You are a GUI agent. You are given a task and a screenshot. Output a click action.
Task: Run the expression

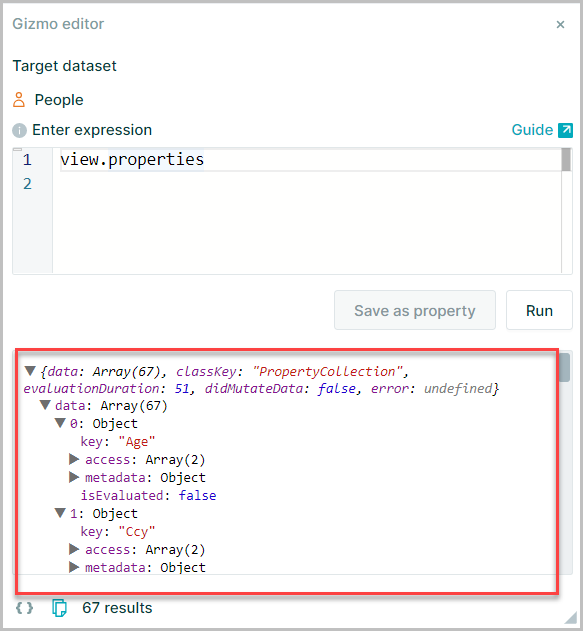pyautogui.click(x=539, y=310)
